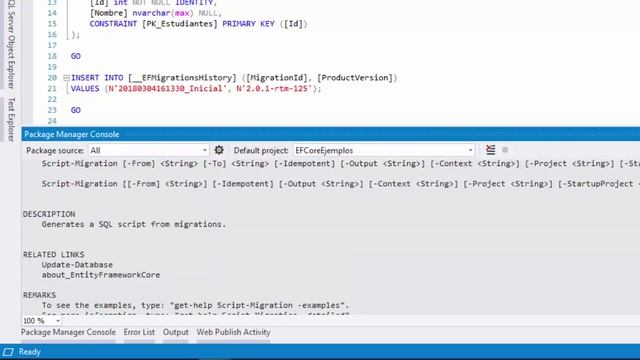This screenshot has height=360, width=640.
Task: Click the '2.0.1-rtm-125' string literal
Action: point(274,88)
